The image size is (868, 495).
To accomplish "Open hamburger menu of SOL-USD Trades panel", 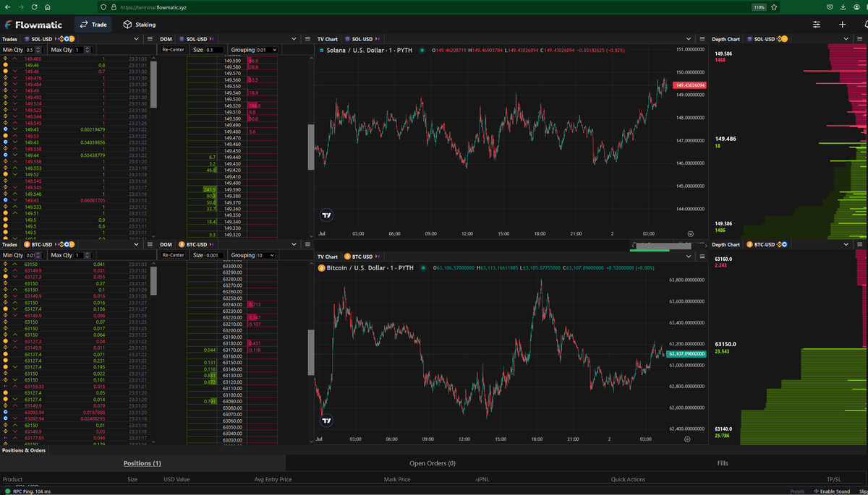I will click(150, 39).
